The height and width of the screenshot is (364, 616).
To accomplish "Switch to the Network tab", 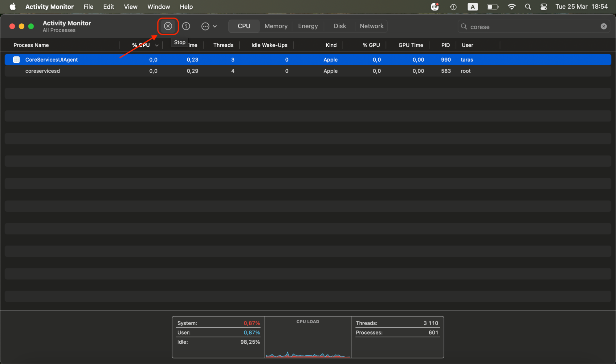I will pyautogui.click(x=371, y=26).
